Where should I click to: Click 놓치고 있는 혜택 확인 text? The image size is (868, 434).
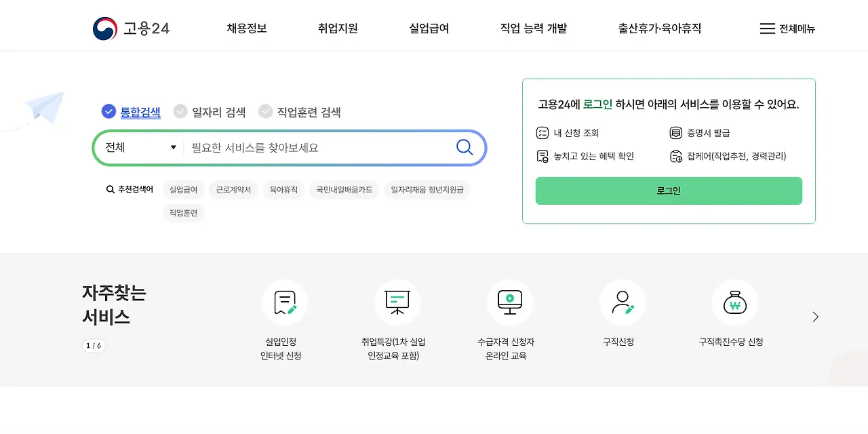[594, 156]
